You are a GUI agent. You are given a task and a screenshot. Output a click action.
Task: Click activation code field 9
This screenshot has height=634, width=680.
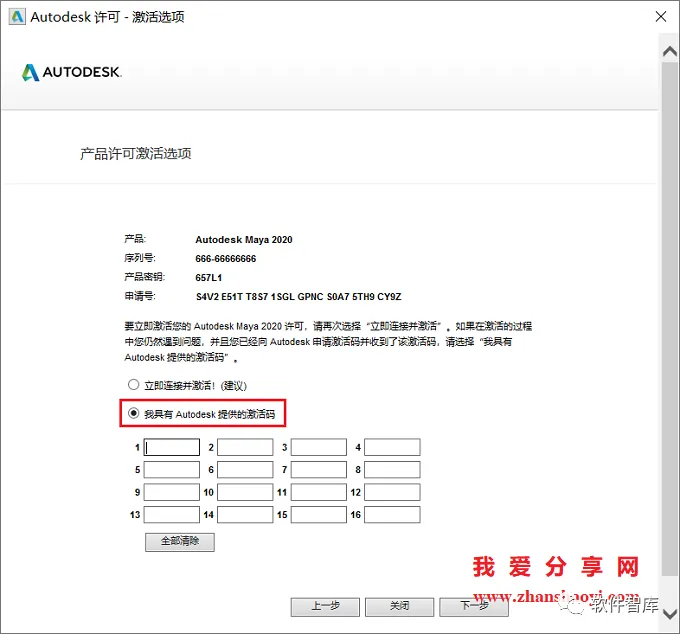click(172, 492)
